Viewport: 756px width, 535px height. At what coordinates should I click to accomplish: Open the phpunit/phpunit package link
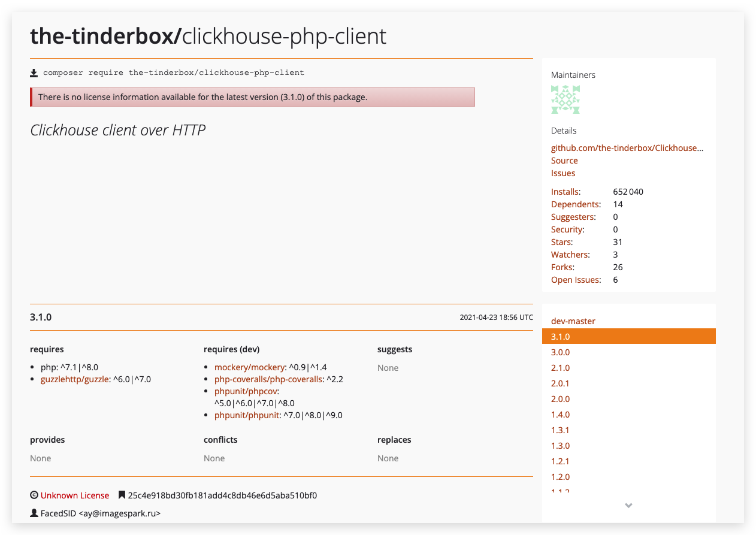[247, 415]
